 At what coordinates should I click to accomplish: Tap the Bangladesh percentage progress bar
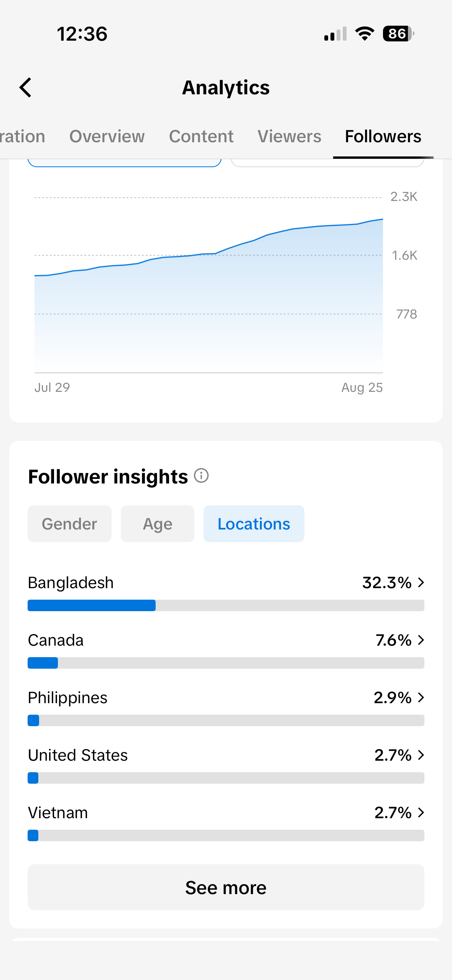pos(226,605)
